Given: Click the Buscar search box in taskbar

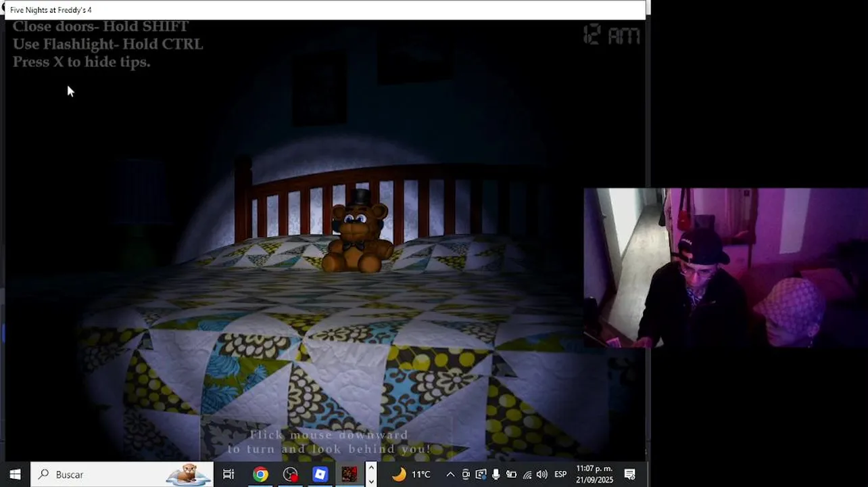Looking at the screenshot, I should [122, 474].
